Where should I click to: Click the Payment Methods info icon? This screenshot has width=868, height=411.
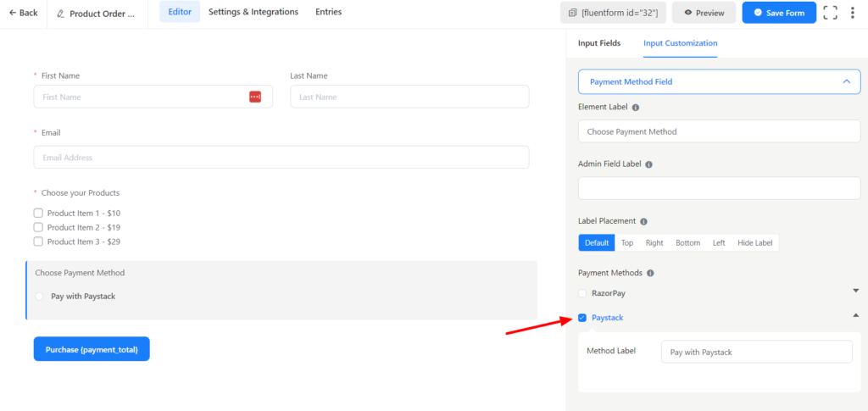[x=650, y=273]
